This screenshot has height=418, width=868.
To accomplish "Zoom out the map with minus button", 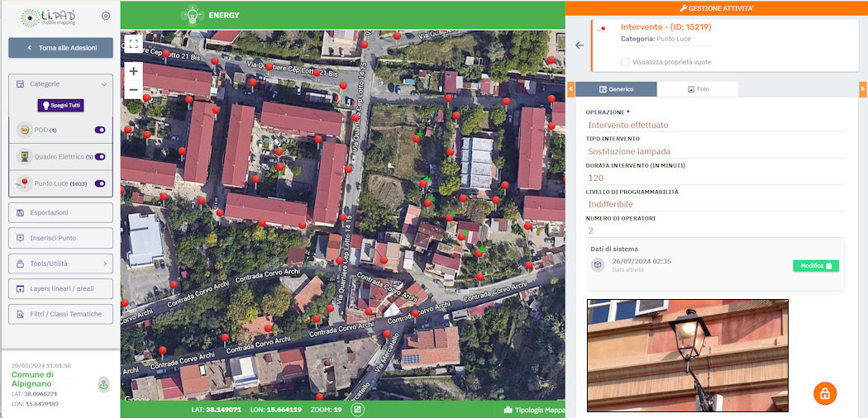I will [134, 89].
